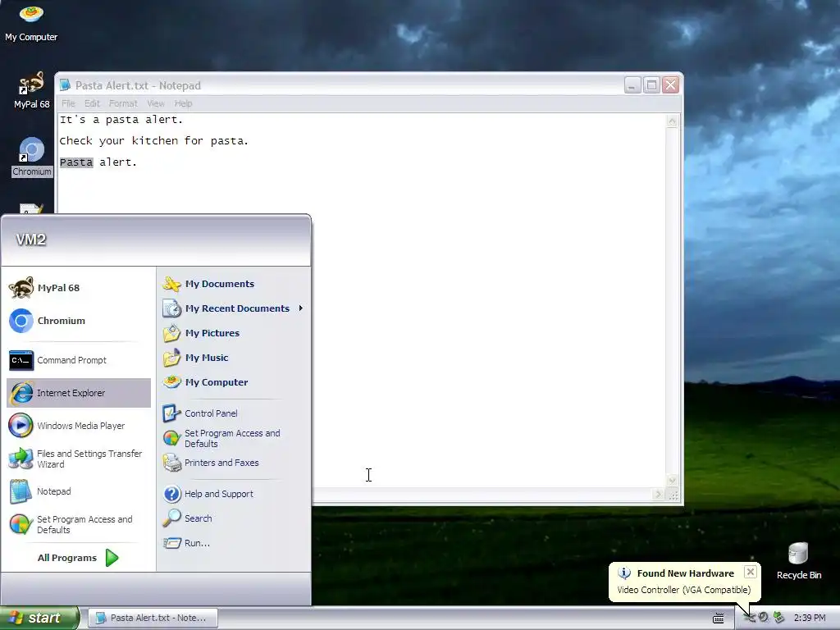Open Help and Support
This screenshot has width=840, height=630.
coord(234,494)
